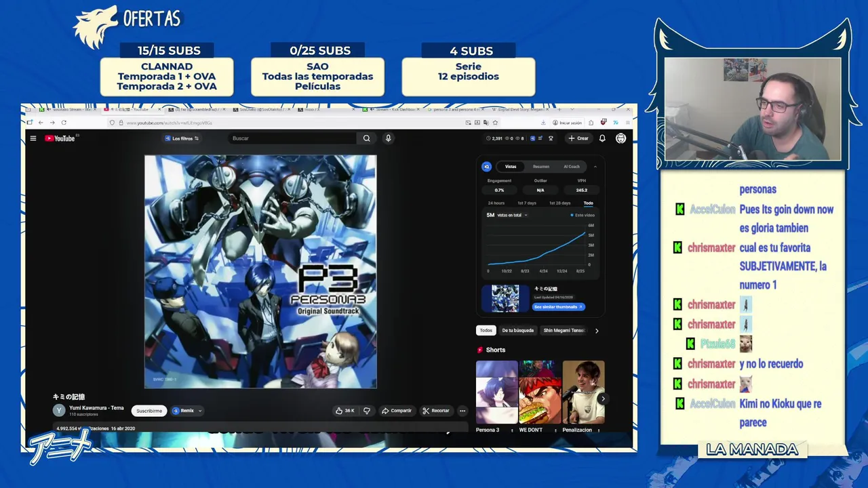
Task: Open the WE DON'T short thumbnail
Action: pos(540,392)
